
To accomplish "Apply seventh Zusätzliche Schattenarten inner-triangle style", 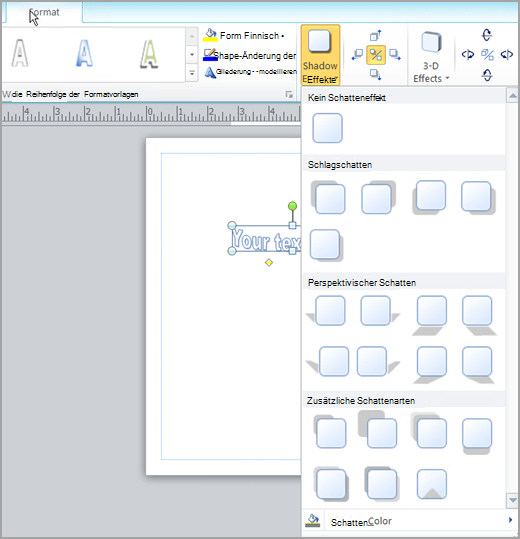I will pyautogui.click(x=432, y=484).
